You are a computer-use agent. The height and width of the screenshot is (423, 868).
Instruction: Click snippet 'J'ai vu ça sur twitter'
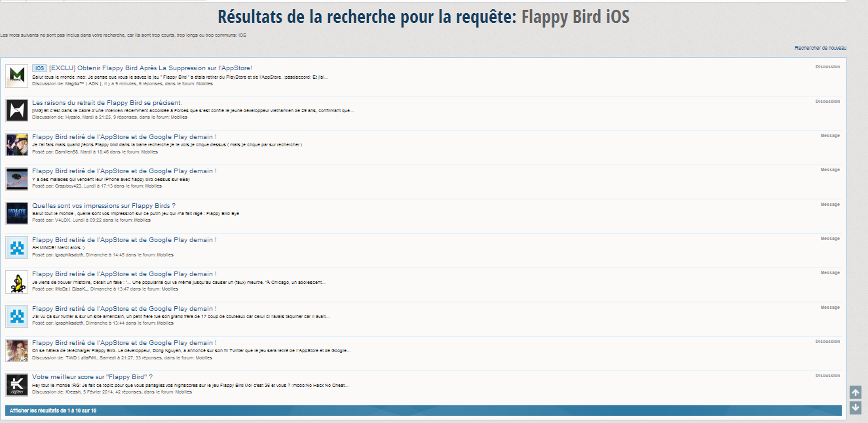pos(181,315)
